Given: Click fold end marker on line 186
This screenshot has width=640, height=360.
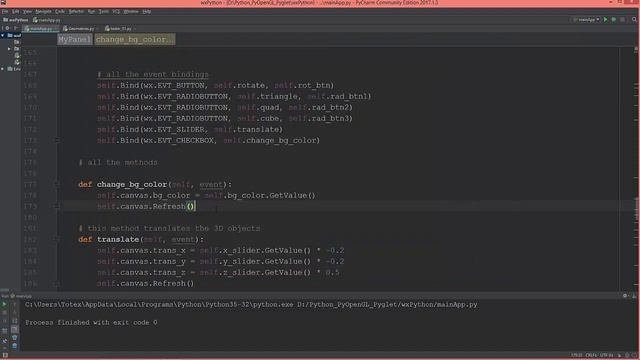Looking at the screenshot, I should (x=57, y=284).
